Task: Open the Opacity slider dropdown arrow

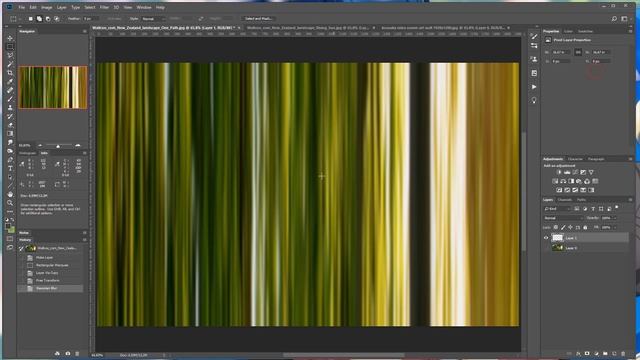Action: click(615, 218)
